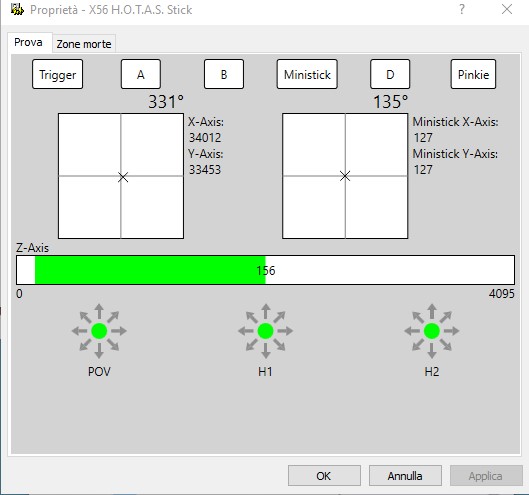Click the Z-Axis label
Image resolution: width=529 pixels, height=495 pixels.
pos(32,248)
